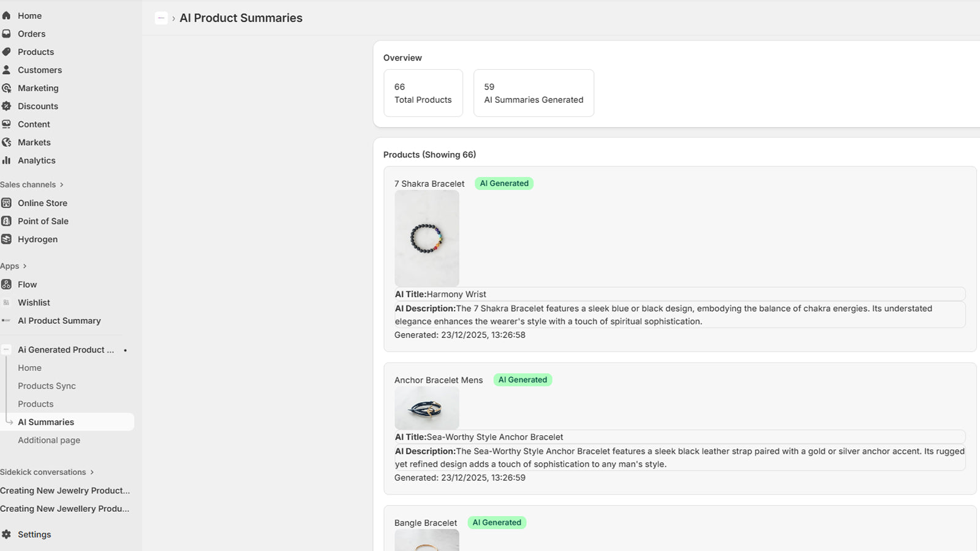The image size is (980, 551).
Task: Select the Additional page item
Action: pyautogui.click(x=49, y=440)
